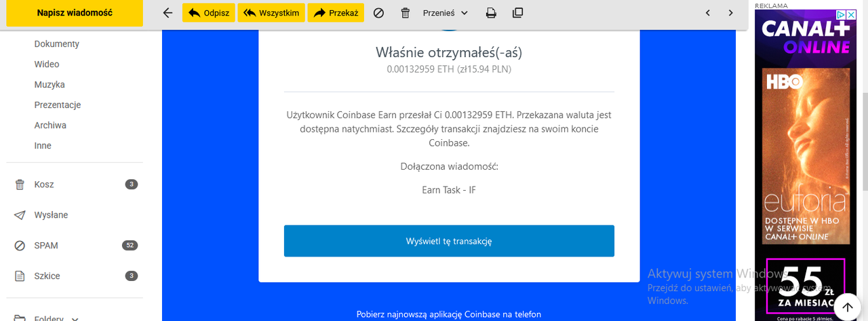
Task: Print the email using the printer icon
Action: pyautogui.click(x=491, y=13)
